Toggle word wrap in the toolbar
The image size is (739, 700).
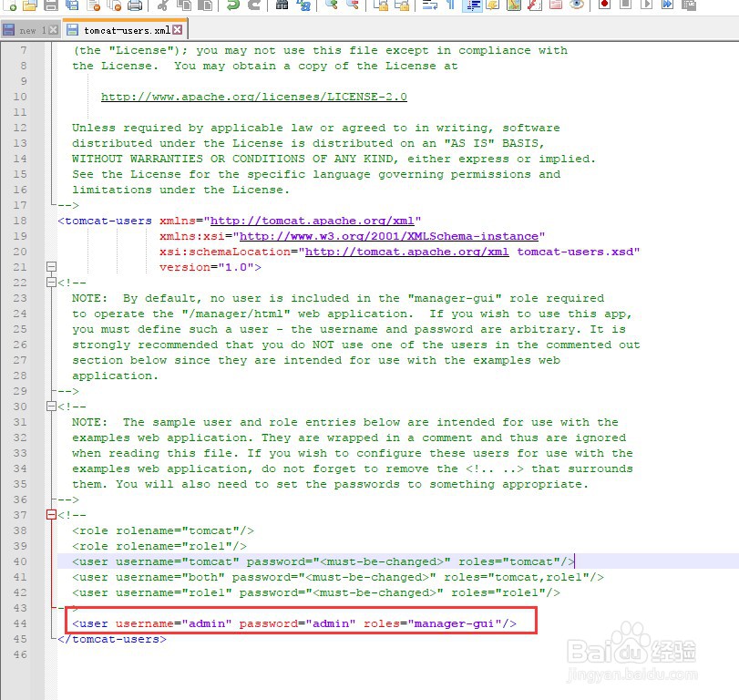(x=430, y=5)
